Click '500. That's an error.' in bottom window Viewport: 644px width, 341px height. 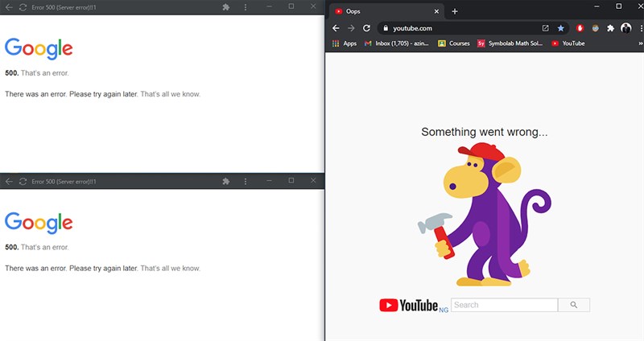37,247
